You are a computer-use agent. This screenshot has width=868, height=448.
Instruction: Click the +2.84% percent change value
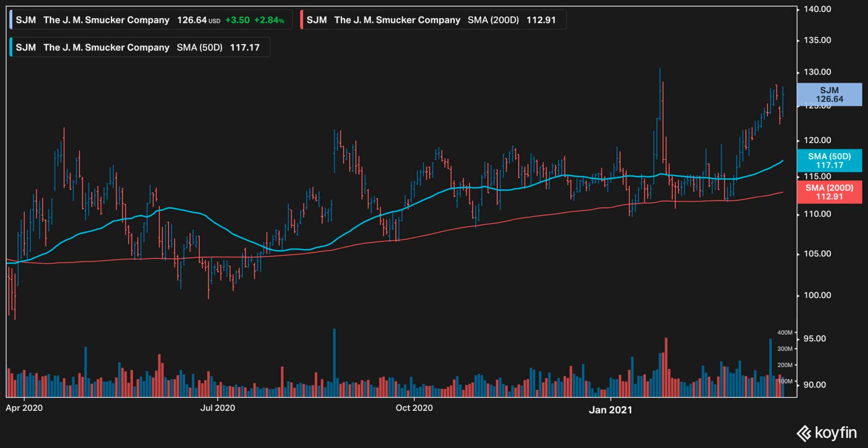coord(269,20)
